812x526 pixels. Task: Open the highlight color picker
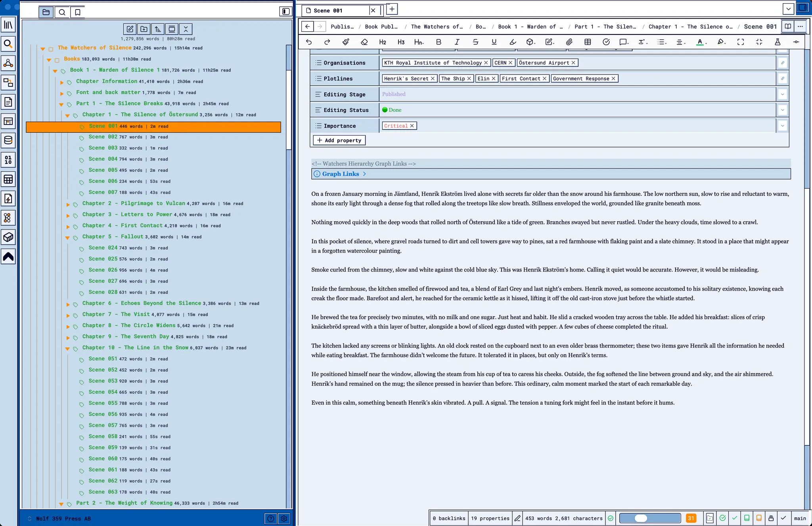[x=722, y=42]
